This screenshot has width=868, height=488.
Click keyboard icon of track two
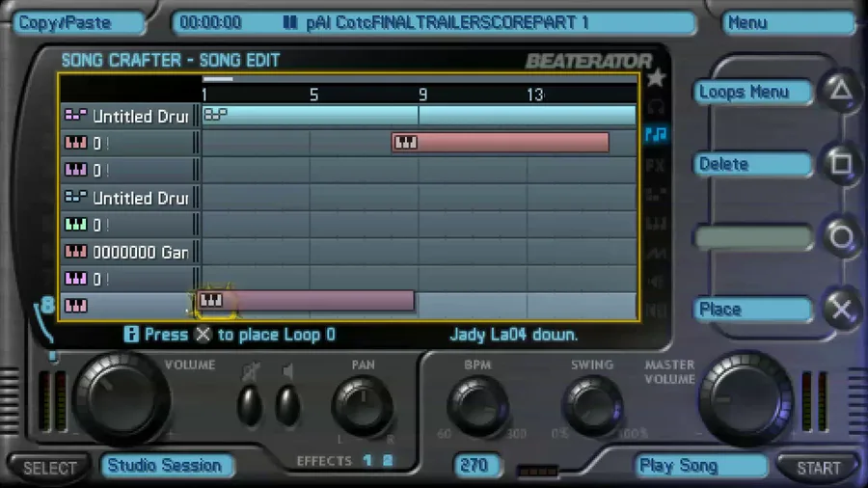coord(76,143)
